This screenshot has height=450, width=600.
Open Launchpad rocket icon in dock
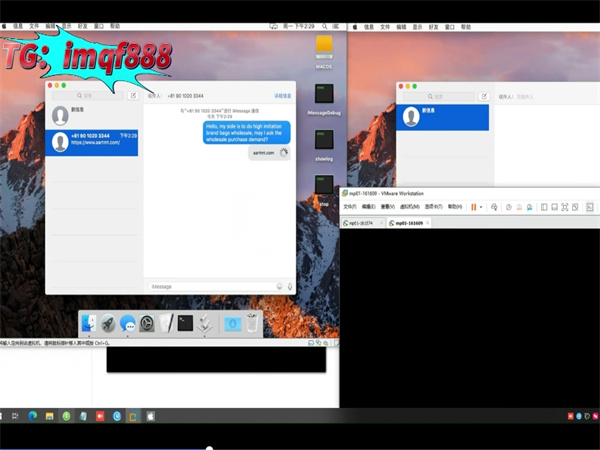pyautogui.click(x=108, y=323)
